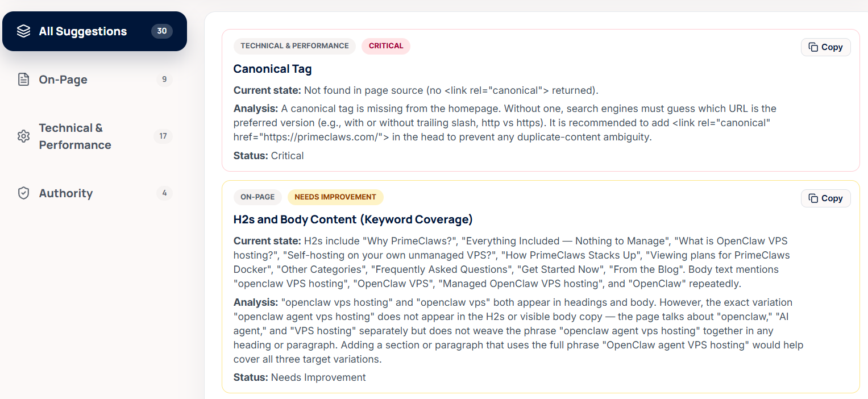Click the 9 count badge beside On-Page
The width and height of the screenshot is (868, 399).
pyautogui.click(x=164, y=80)
